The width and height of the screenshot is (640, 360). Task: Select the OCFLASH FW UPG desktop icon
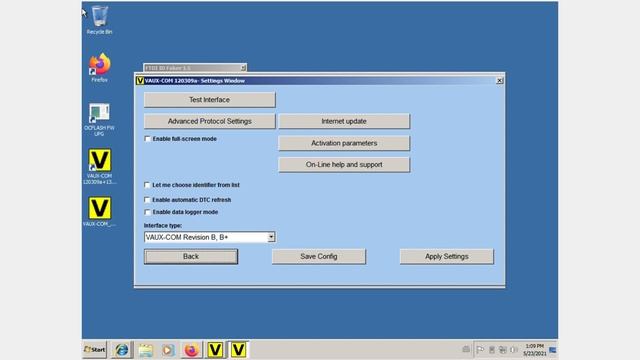click(x=99, y=119)
